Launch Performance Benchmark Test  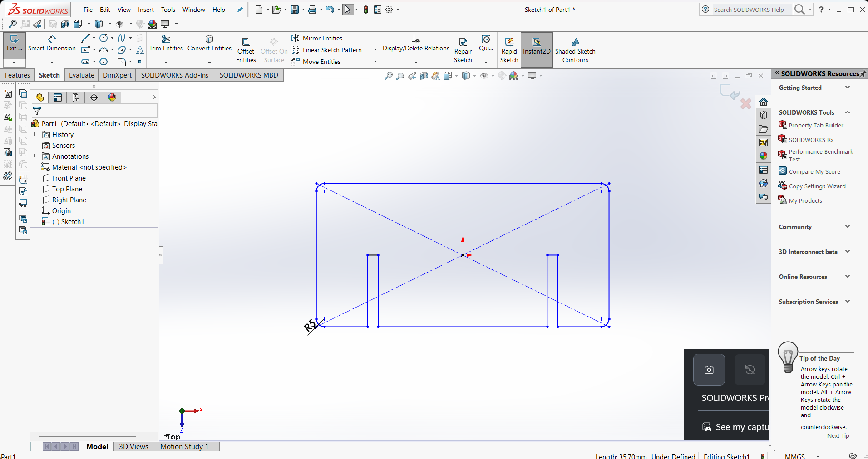pyautogui.click(x=816, y=156)
